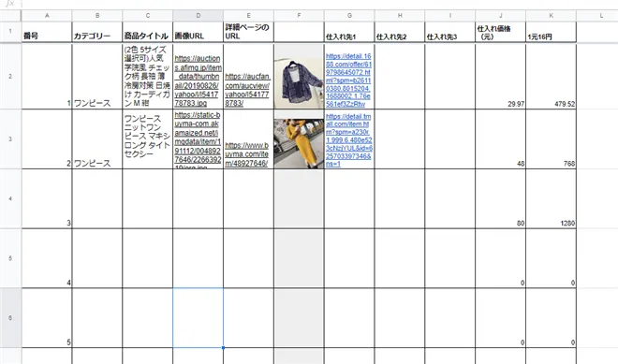Select row 5 header
The image size is (618, 364).
(10, 258)
